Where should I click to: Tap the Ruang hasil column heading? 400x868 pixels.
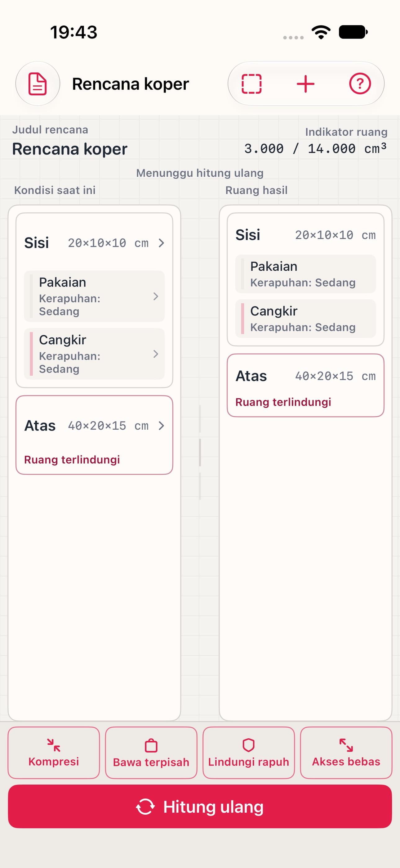point(256,190)
